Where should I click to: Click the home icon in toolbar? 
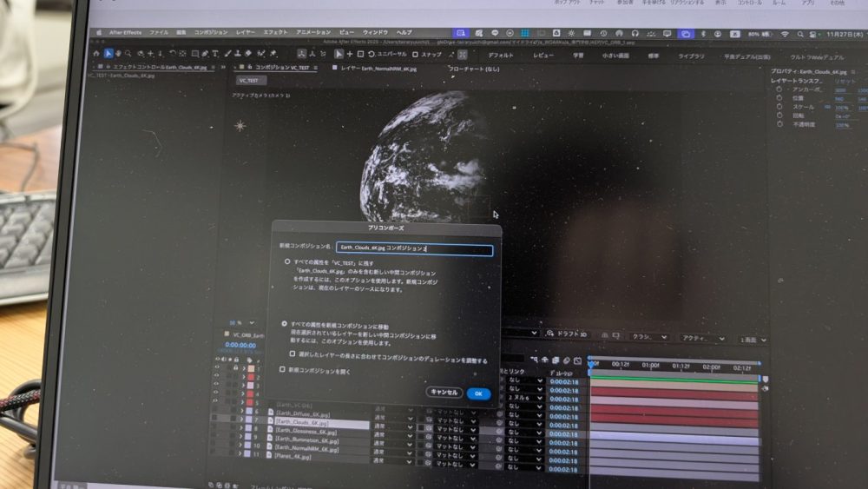96,53
